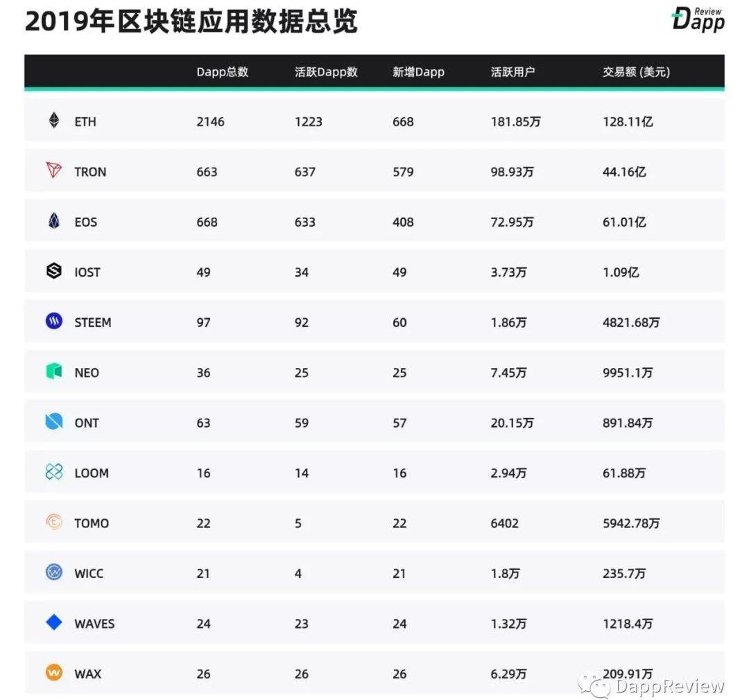Click NEO active users '7.45万'

(x=509, y=373)
